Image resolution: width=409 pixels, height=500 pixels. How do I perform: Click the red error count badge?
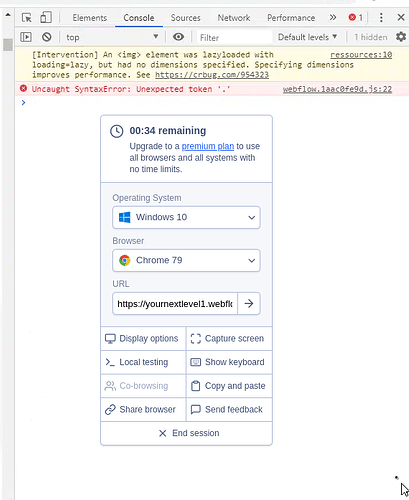point(355,17)
